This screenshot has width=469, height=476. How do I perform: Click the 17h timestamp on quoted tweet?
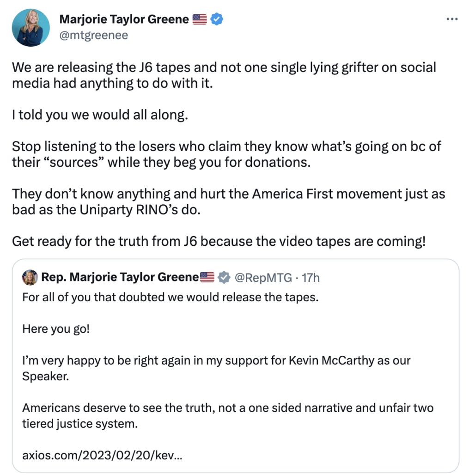click(310, 277)
